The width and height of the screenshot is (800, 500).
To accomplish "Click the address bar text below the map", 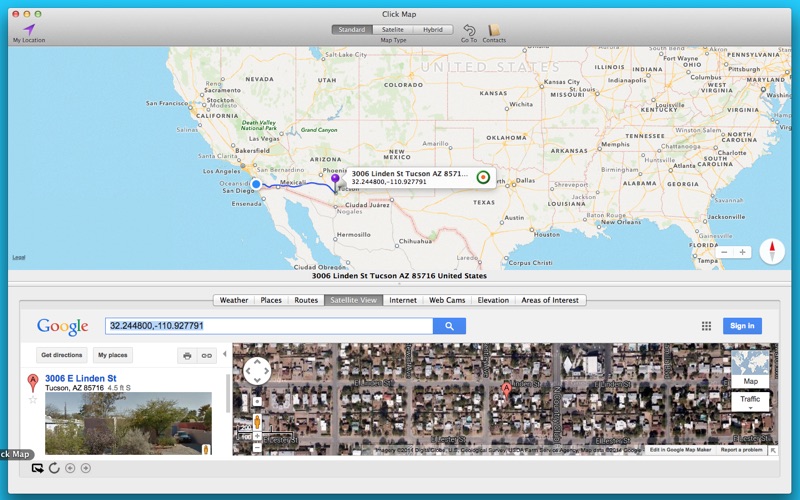I will click(x=399, y=276).
